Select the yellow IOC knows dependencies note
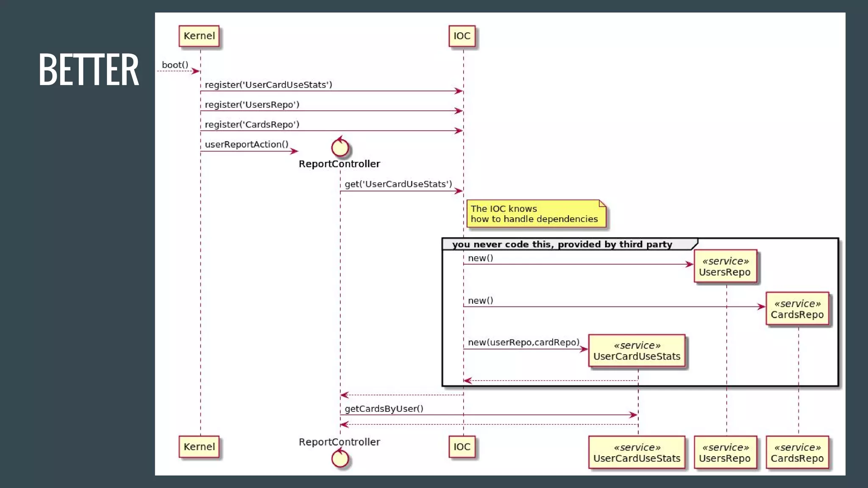Screen dimensions: 868x488 coord(536,214)
